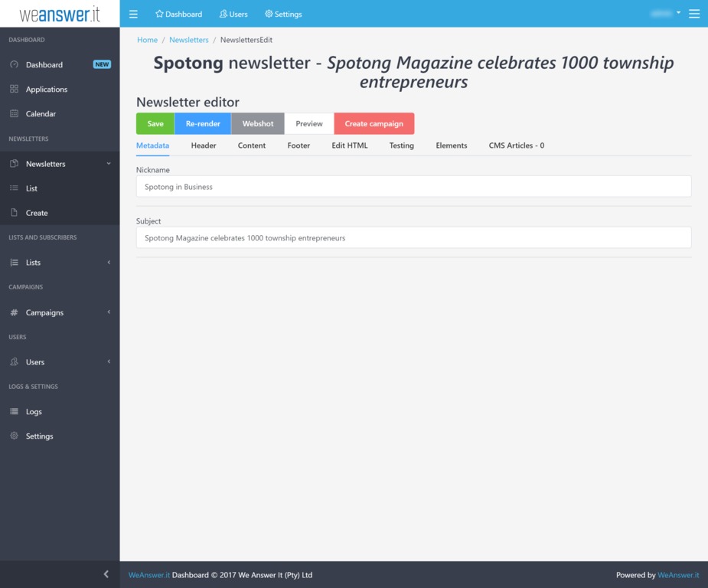
Task: Collapse the sidebar with bottom arrow
Action: (x=106, y=574)
